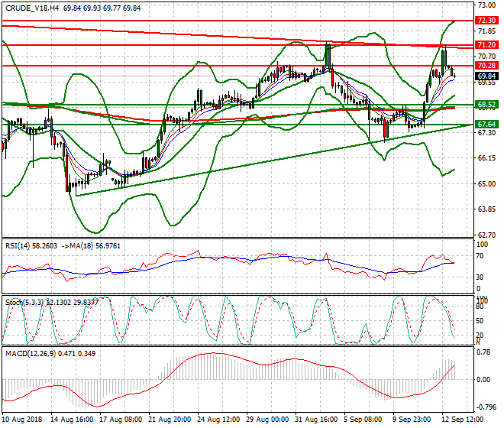Select the 72.30 red price level label
The image size is (504, 428).
[486, 21]
